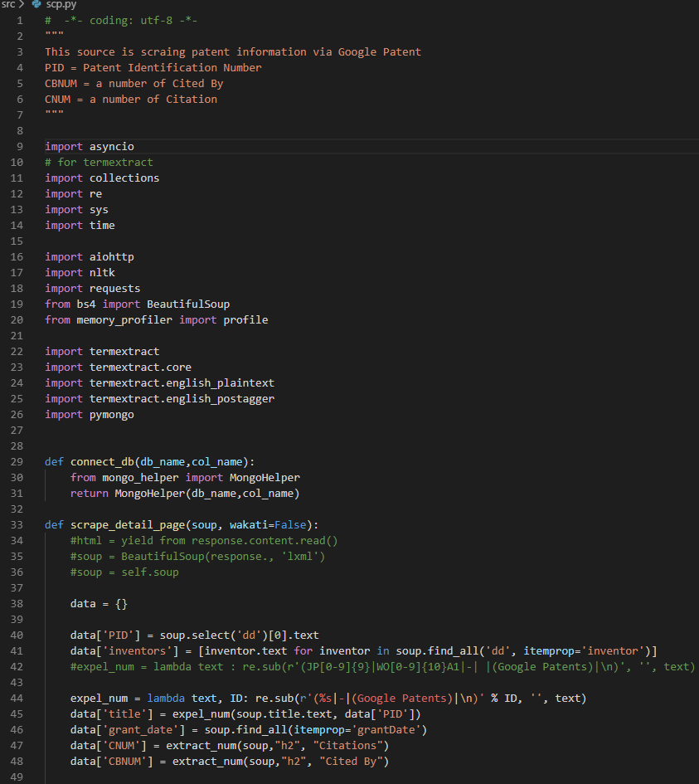699x784 pixels.
Task: Click 'import termextract.english_postagger' line
Action: (x=159, y=398)
